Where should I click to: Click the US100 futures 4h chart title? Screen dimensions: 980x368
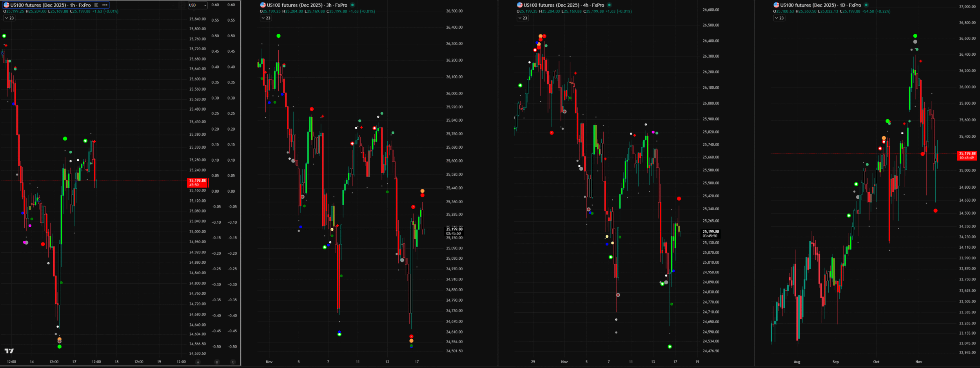[564, 5]
